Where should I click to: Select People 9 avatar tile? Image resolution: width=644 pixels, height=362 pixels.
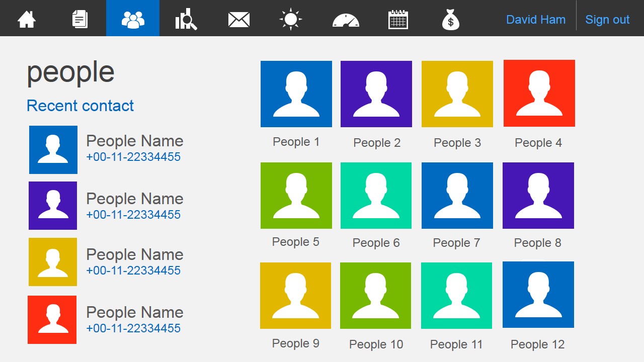(295, 296)
